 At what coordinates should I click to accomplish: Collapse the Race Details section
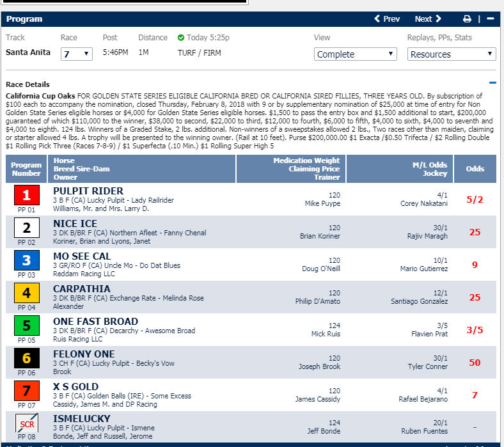coord(492,83)
